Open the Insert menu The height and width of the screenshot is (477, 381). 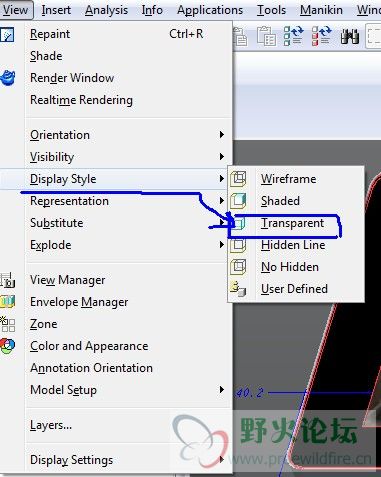56,10
